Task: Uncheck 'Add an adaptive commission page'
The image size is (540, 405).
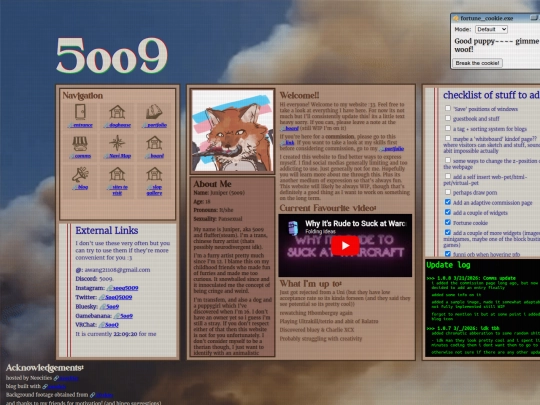Action: pyautogui.click(x=448, y=202)
